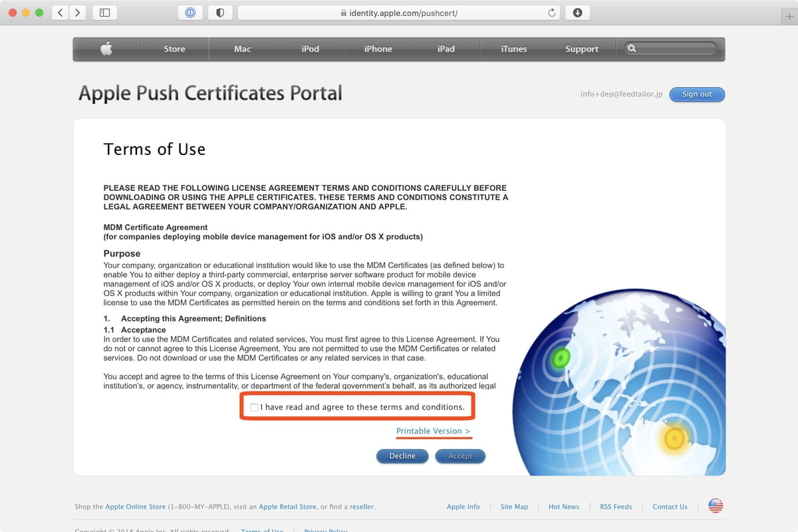Open a new tab with the plus button
Image resolution: width=798 pixels, height=532 pixels.
coord(790,17)
